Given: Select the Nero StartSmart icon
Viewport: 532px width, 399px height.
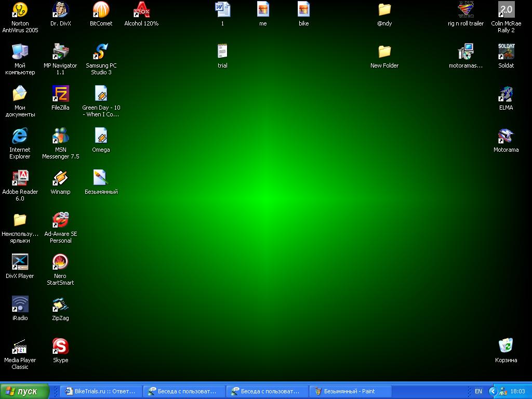Looking at the screenshot, I should click(60, 262).
